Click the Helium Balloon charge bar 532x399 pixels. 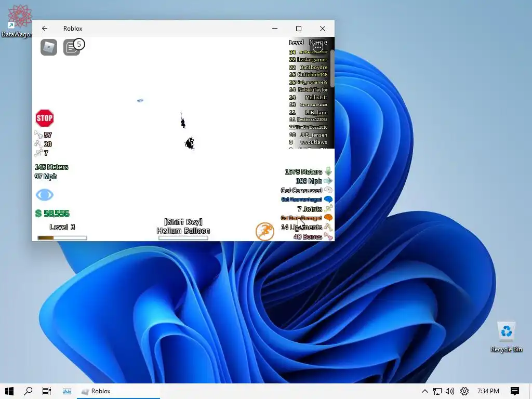[x=183, y=238]
